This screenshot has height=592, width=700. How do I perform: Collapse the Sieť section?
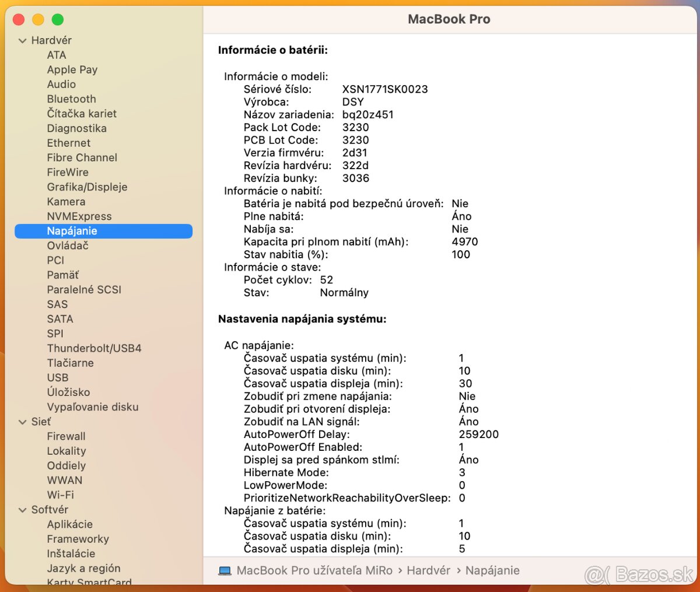22,421
